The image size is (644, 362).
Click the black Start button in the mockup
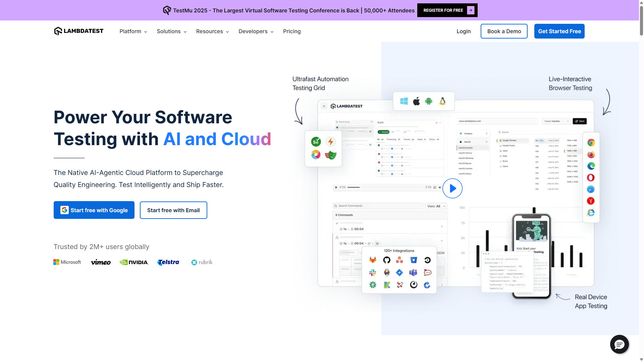click(x=580, y=121)
